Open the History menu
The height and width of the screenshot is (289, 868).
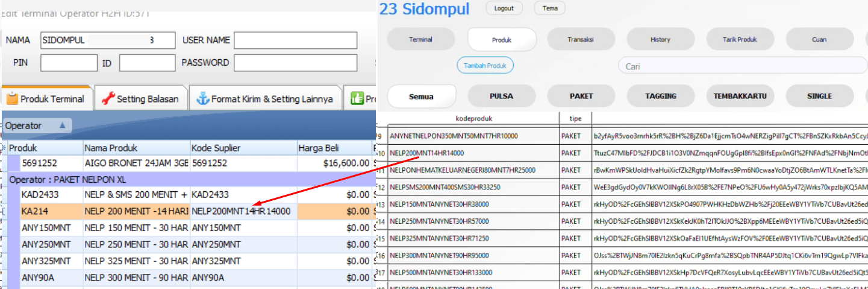click(660, 39)
